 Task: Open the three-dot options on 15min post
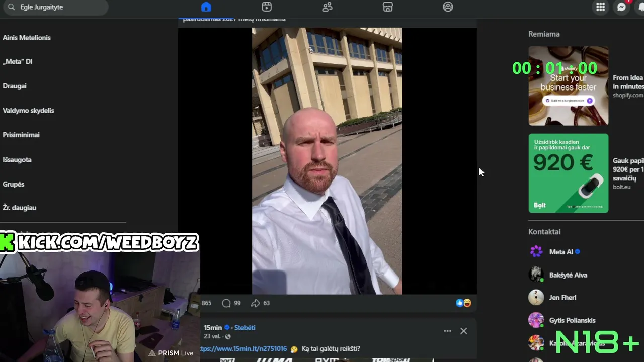pos(447,331)
